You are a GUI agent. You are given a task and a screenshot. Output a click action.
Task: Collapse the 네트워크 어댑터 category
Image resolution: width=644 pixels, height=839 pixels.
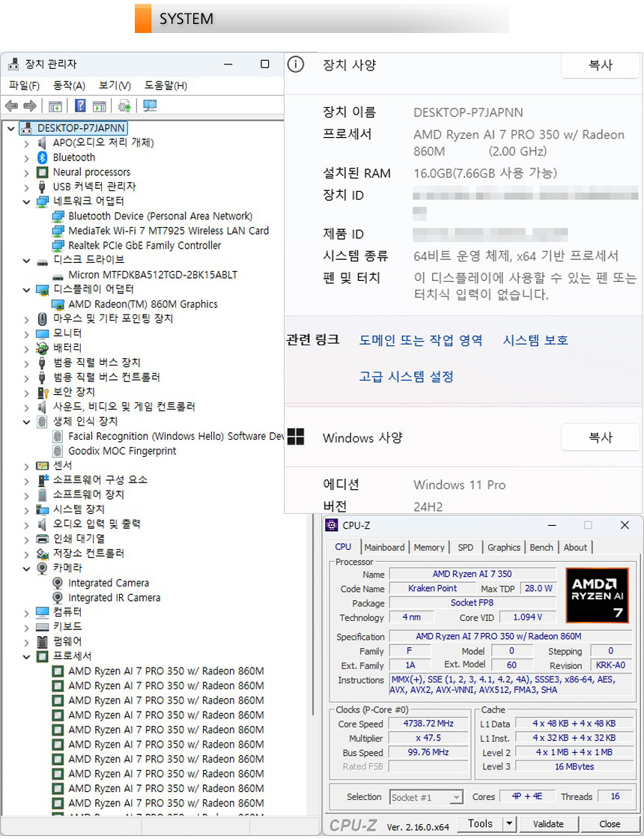pyautogui.click(x=27, y=202)
